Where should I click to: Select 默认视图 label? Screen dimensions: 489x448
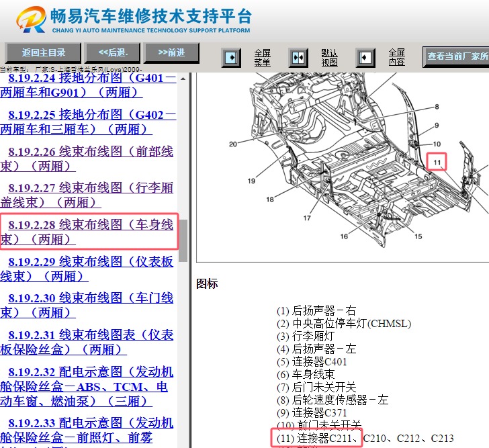click(329, 58)
